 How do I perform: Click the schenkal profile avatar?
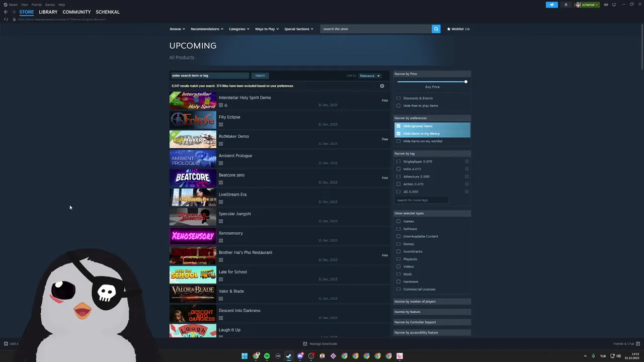coord(578,5)
